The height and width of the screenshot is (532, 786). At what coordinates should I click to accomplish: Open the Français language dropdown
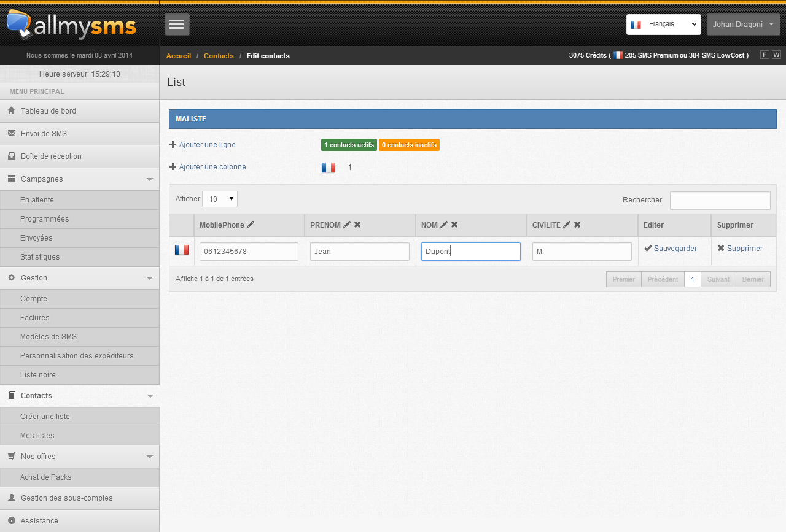pos(664,25)
